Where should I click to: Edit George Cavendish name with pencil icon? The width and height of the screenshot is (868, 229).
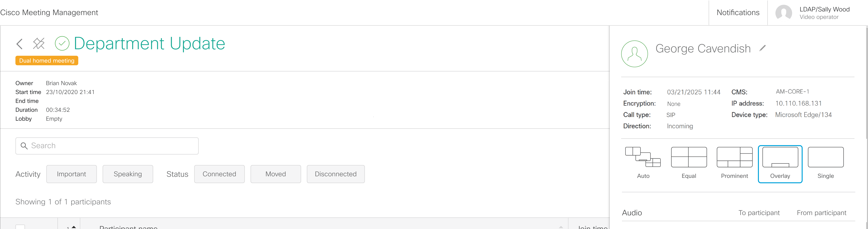point(763,48)
